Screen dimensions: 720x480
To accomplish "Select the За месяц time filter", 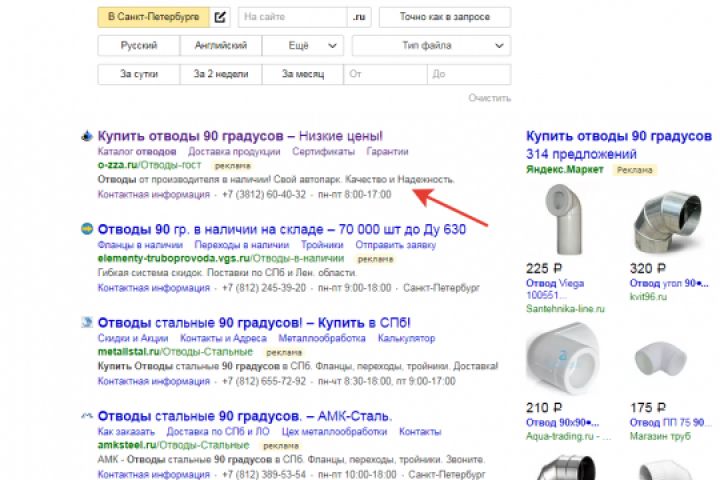I will pos(303,74).
